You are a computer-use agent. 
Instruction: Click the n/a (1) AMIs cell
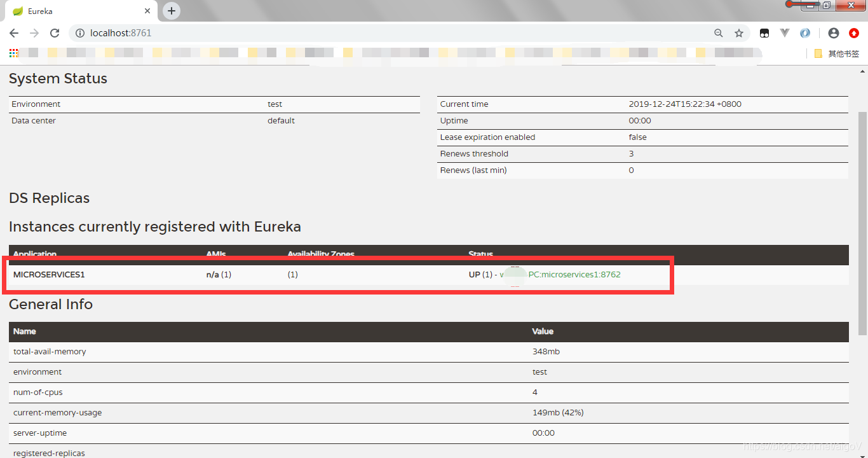click(x=219, y=275)
